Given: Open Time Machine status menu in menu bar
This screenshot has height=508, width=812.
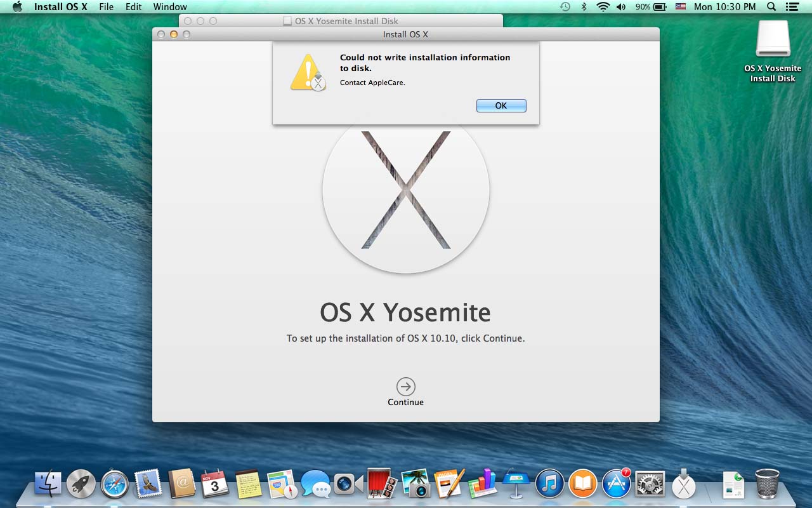Looking at the screenshot, I should [x=565, y=7].
